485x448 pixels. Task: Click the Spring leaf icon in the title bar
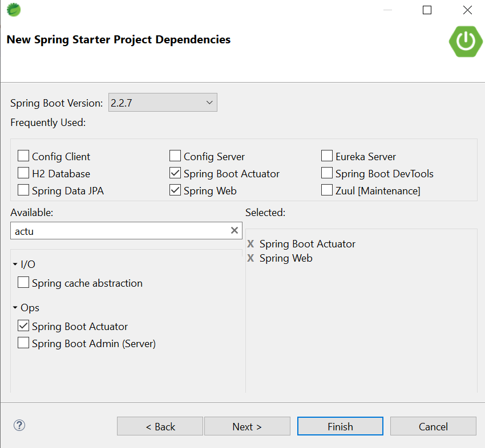[x=13, y=10]
